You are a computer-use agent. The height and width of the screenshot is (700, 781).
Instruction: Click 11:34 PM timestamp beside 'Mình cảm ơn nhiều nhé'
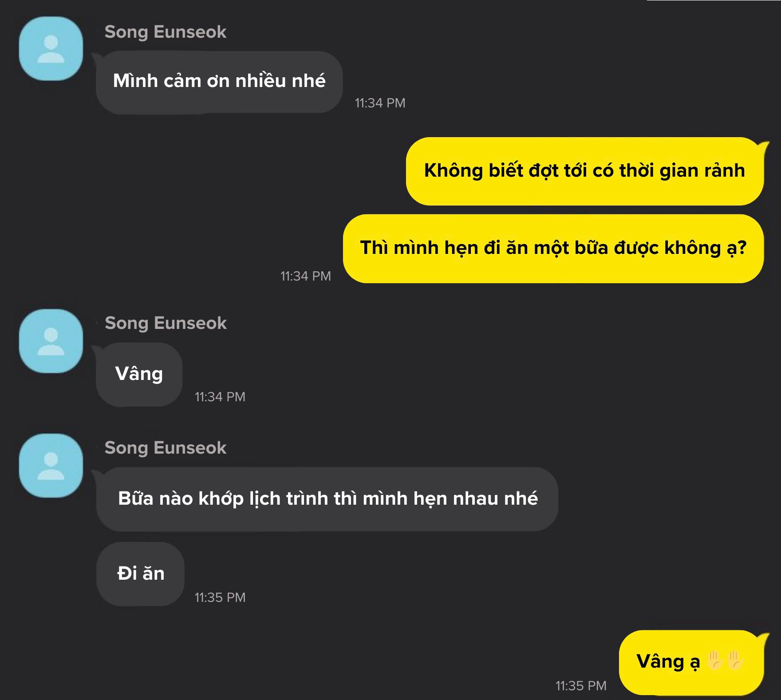click(x=380, y=103)
